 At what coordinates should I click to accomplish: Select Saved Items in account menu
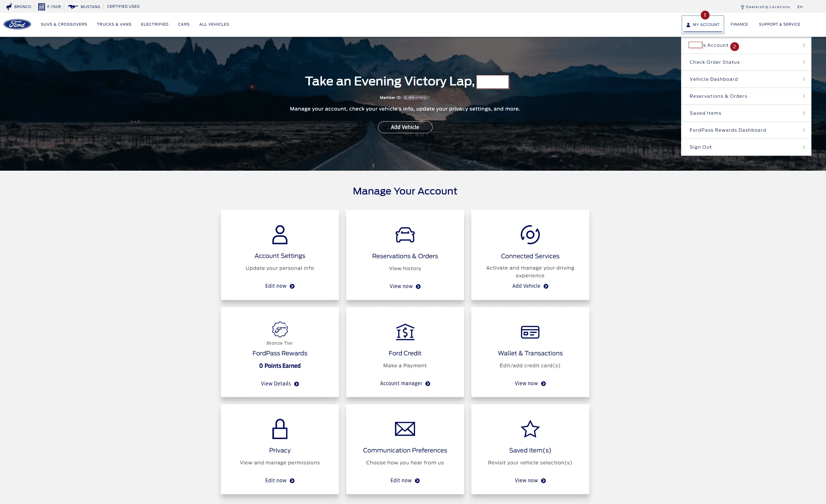coord(746,113)
